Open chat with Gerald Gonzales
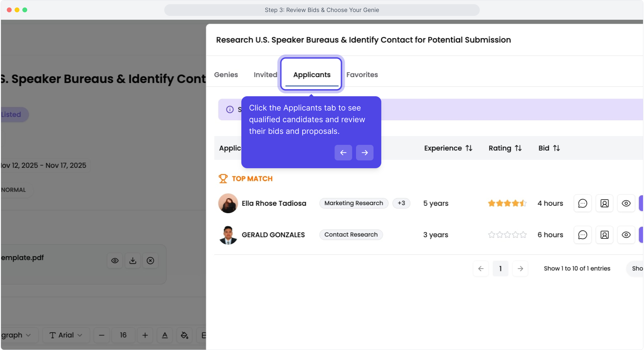Screen dimensions: 644x350 582,235
